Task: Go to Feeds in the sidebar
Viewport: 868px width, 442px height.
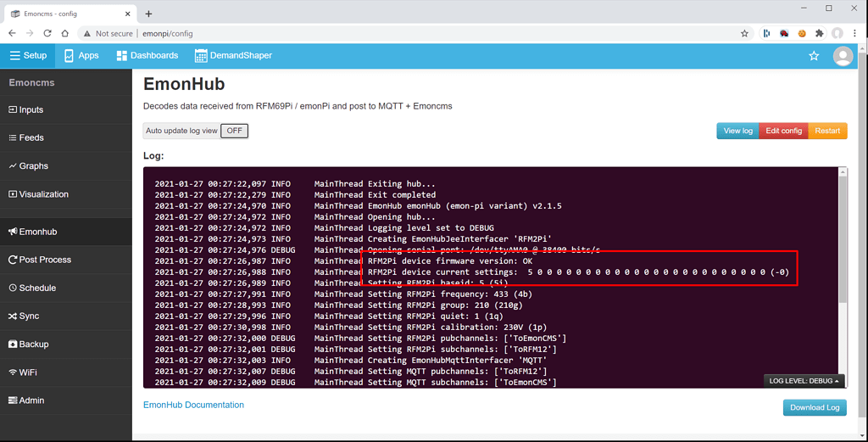Action: tap(66, 137)
